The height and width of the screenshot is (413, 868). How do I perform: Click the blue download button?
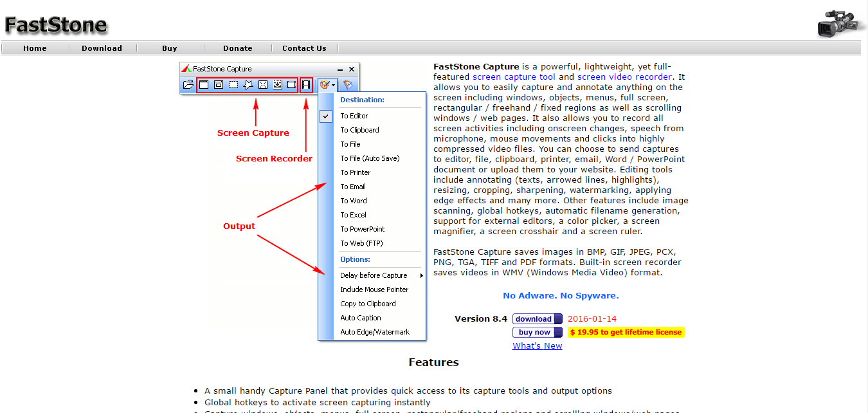click(538, 319)
